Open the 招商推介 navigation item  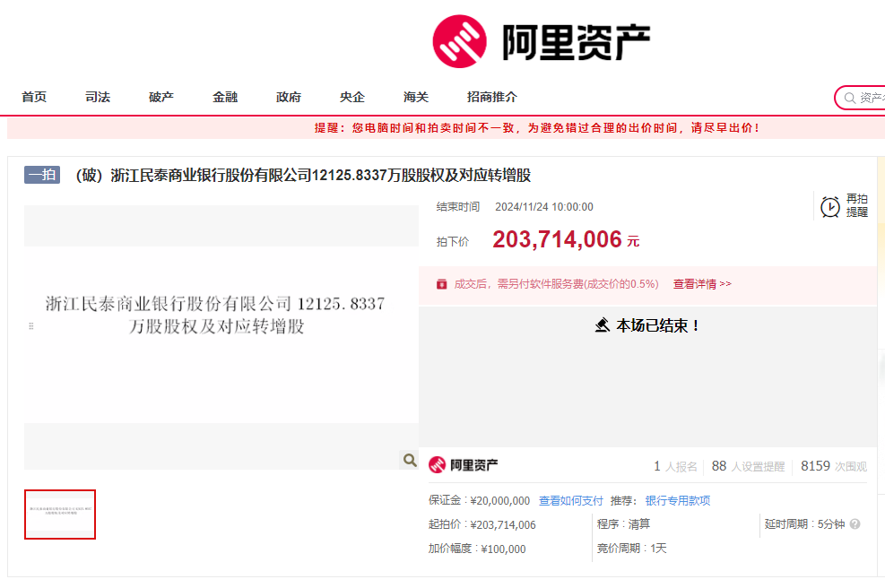[x=492, y=97]
